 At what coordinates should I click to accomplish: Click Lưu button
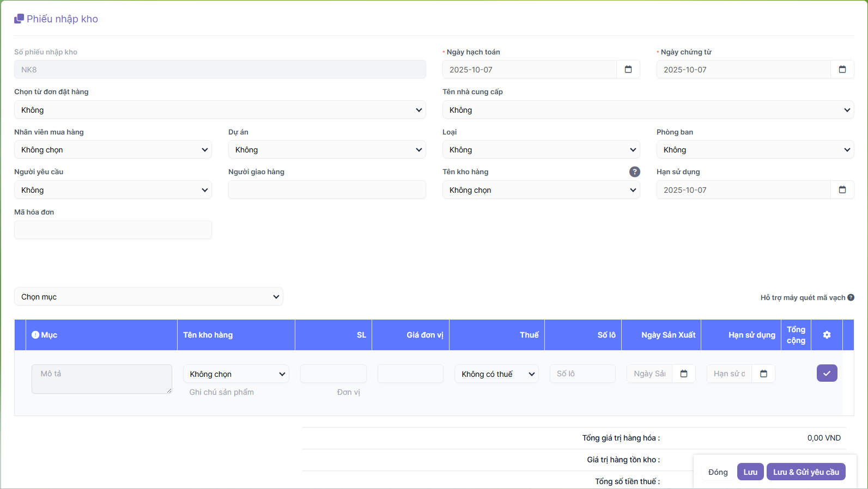tap(750, 472)
